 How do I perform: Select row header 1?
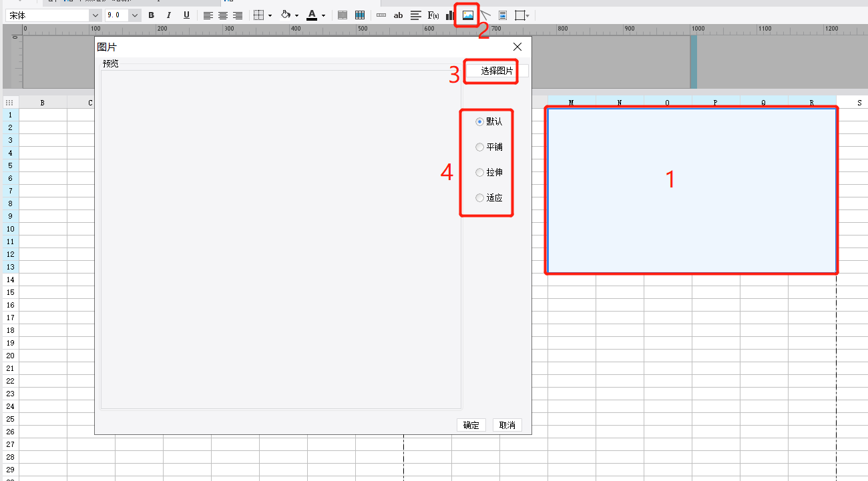pos(10,115)
